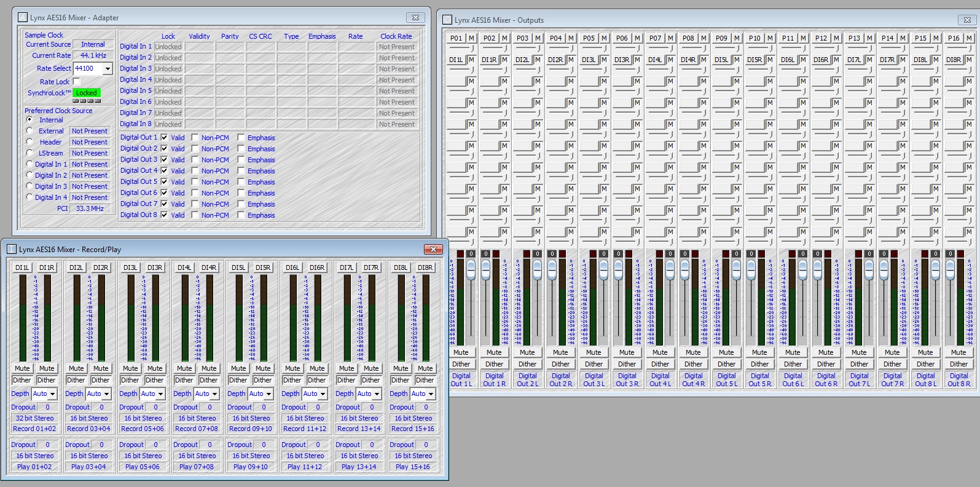Toggle Dither for Digital Out 5 R
The image size is (980, 487).
[x=759, y=364]
